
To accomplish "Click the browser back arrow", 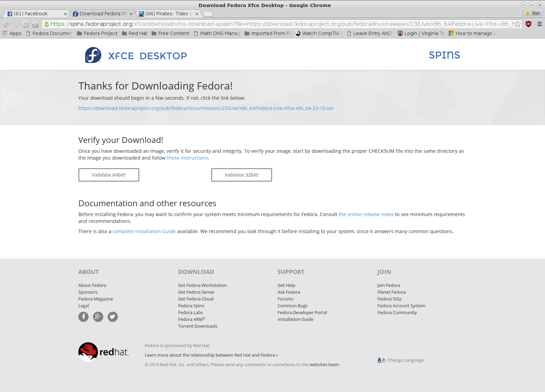I will 6,24.
